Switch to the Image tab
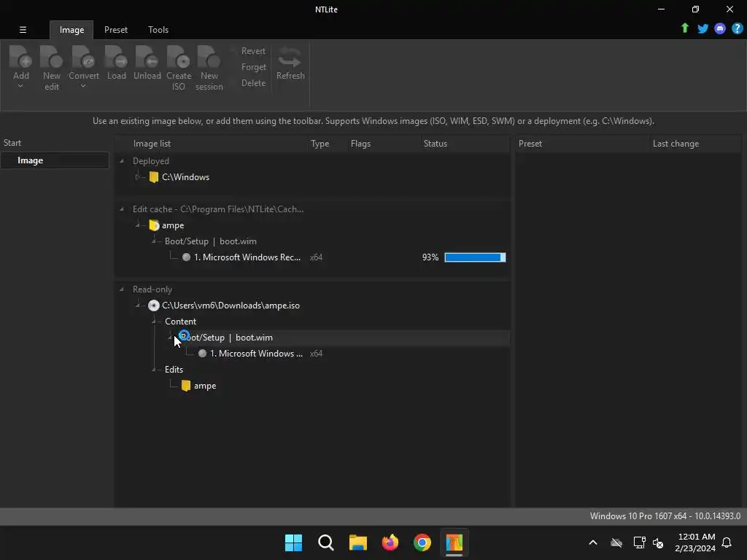Viewport: 747px width, 560px height. tap(71, 30)
